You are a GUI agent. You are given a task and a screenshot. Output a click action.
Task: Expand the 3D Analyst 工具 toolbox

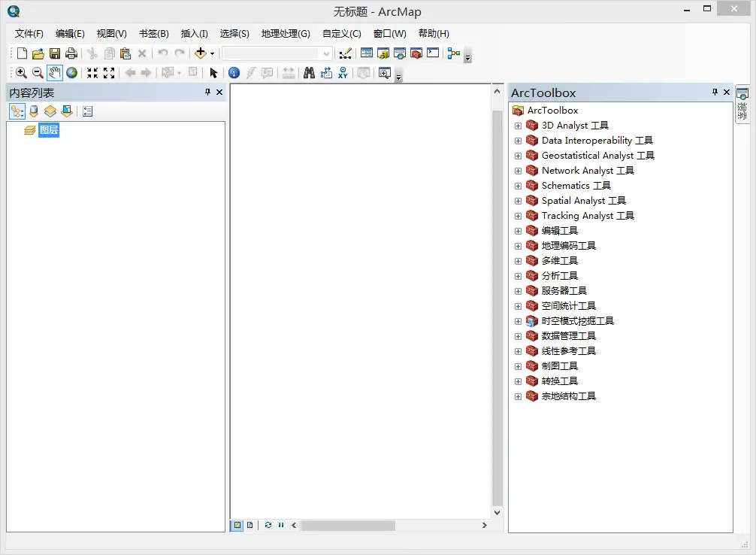point(518,126)
